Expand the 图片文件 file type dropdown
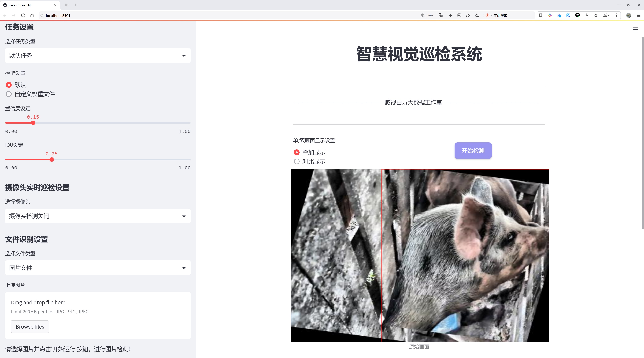The width and height of the screenshot is (644, 358). point(98,268)
